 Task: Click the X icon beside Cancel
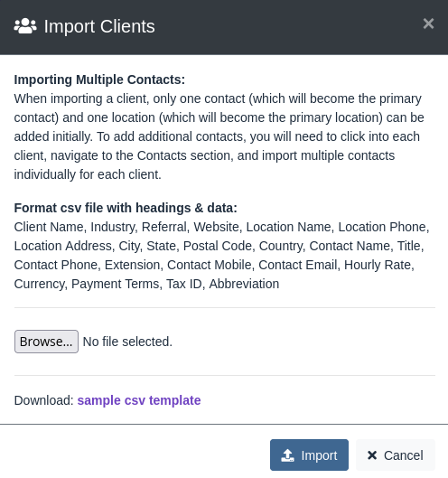tap(372, 455)
